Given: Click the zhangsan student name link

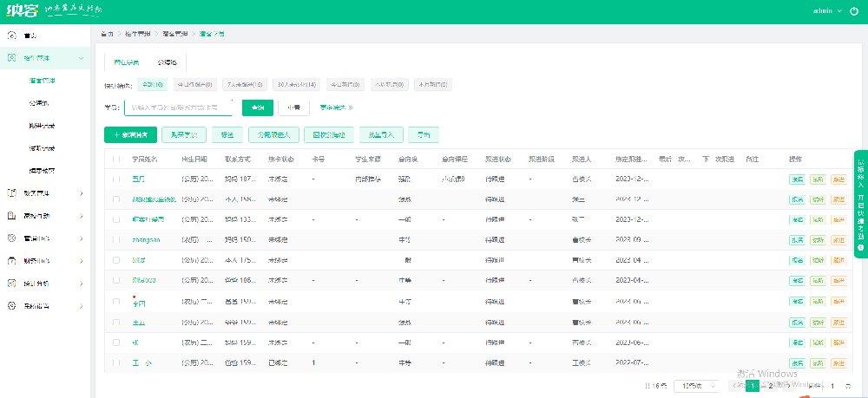Looking at the screenshot, I should (x=146, y=240).
